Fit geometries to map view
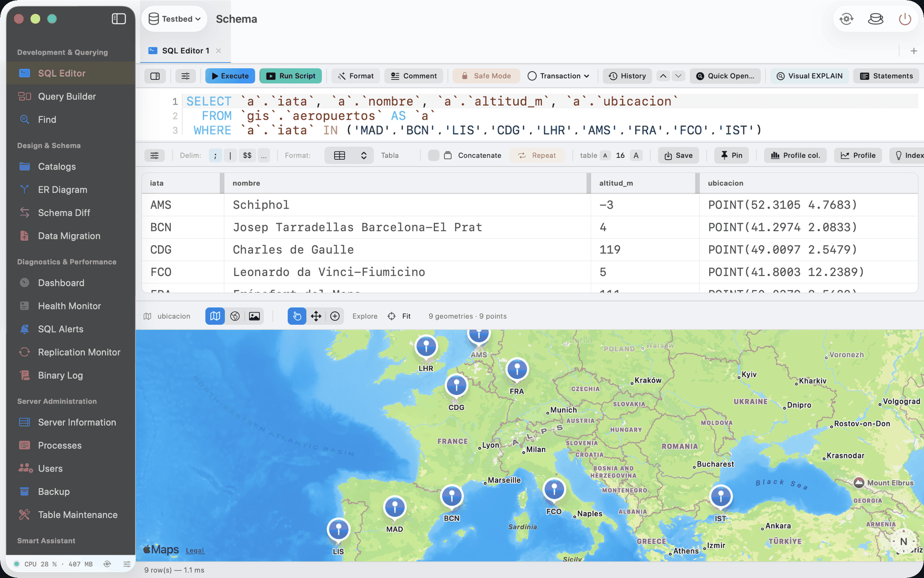This screenshot has height=578, width=924. point(400,316)
